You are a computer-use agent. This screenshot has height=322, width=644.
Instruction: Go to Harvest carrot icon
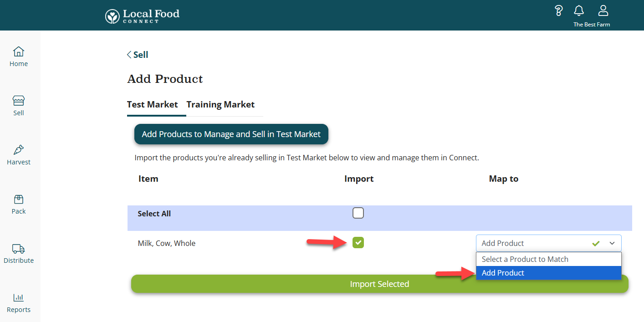[x=19, y=150]
